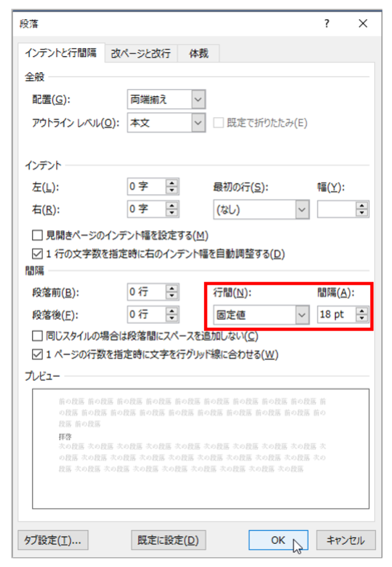
Task: Increase 間隔 18 pt value with up arrow
Action: [362, 311]
